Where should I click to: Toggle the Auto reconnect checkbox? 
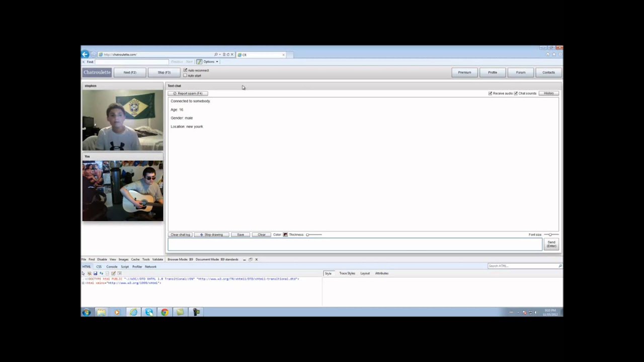[x=185, y=70]
